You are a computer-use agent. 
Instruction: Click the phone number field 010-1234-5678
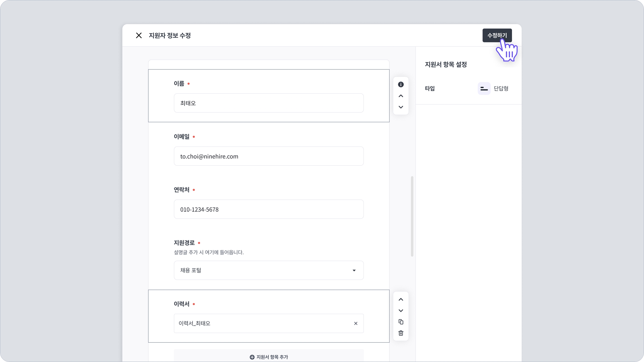[268, 209]
